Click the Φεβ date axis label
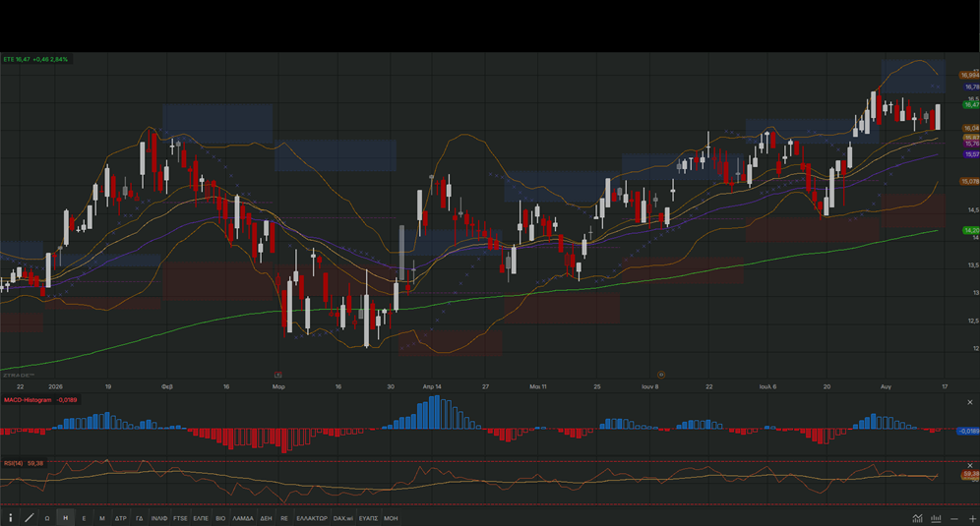Screen dimensions: 980x526 pos(167,386)
